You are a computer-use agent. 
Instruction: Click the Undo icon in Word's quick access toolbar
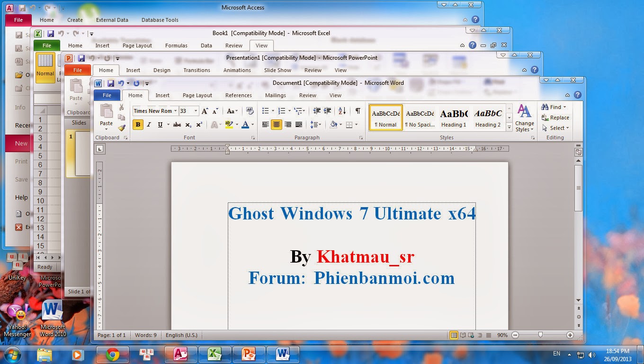pyautogui.click(x=121, y=83)
